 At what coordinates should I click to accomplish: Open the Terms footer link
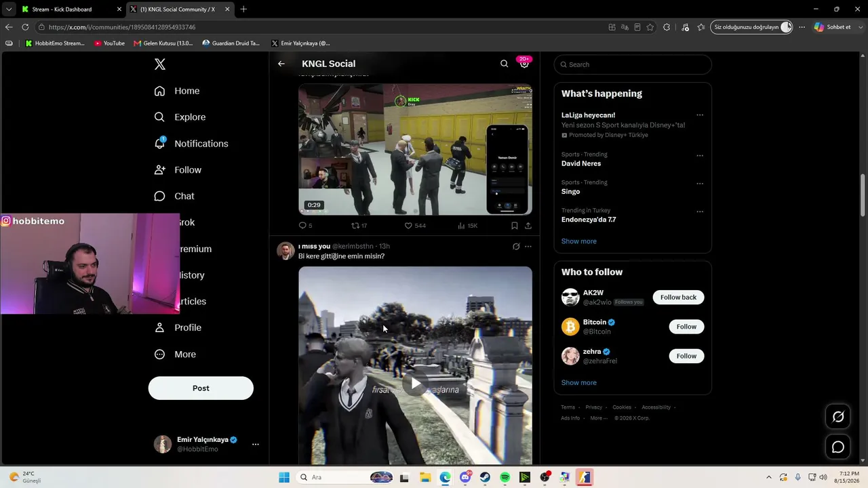568,407
